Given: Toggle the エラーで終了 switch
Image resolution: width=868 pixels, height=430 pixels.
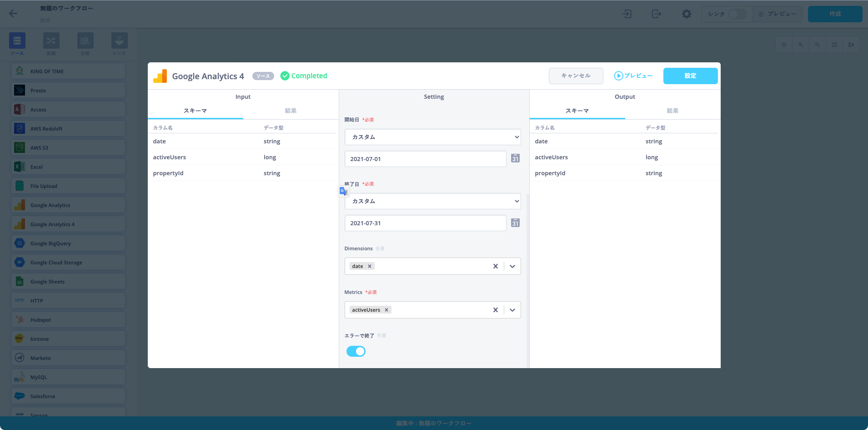Looking at the screenshot, I should pos(356,351).
